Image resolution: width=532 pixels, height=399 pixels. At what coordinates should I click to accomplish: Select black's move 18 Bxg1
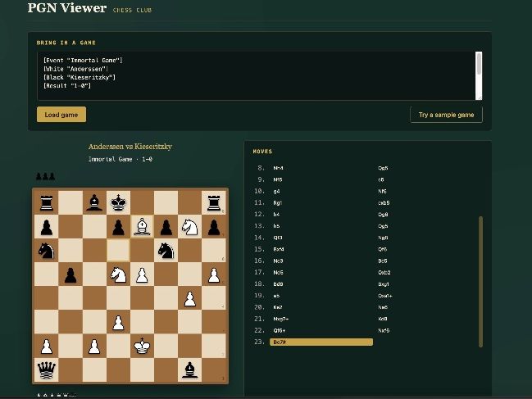click(x=425, y=284)
